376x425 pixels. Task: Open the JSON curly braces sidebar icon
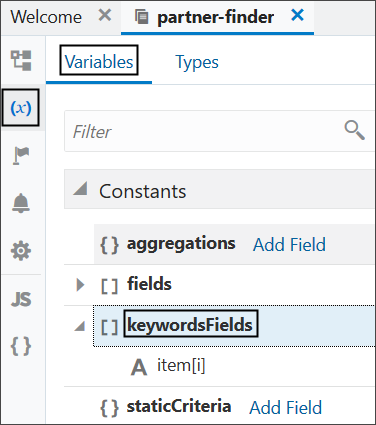click(21, 346)
